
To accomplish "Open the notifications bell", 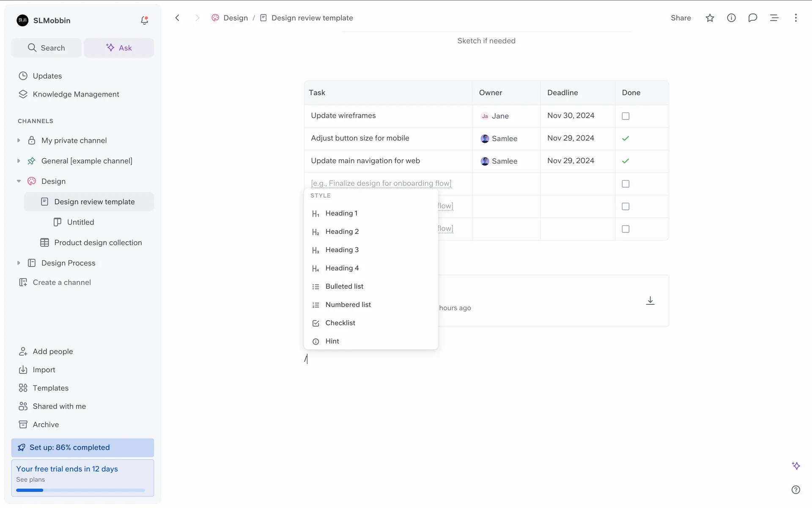I will pyautogui.click(x=144, y=20).
